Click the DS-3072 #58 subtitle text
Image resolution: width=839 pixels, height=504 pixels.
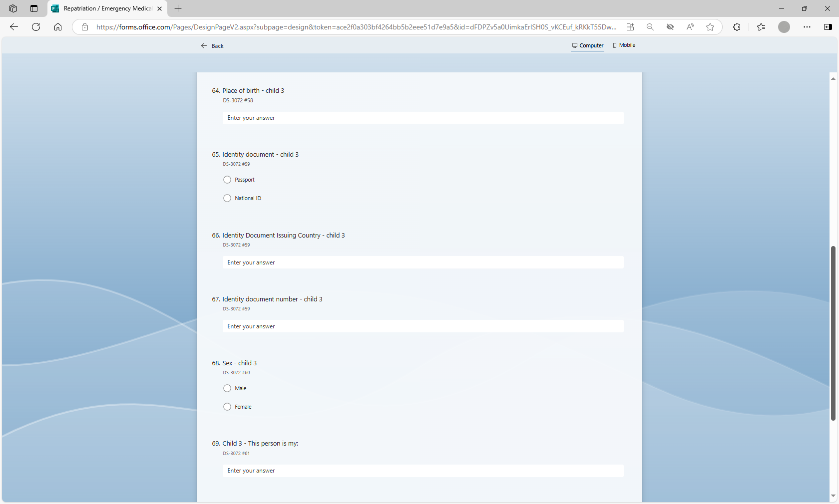tap(238, 100)
